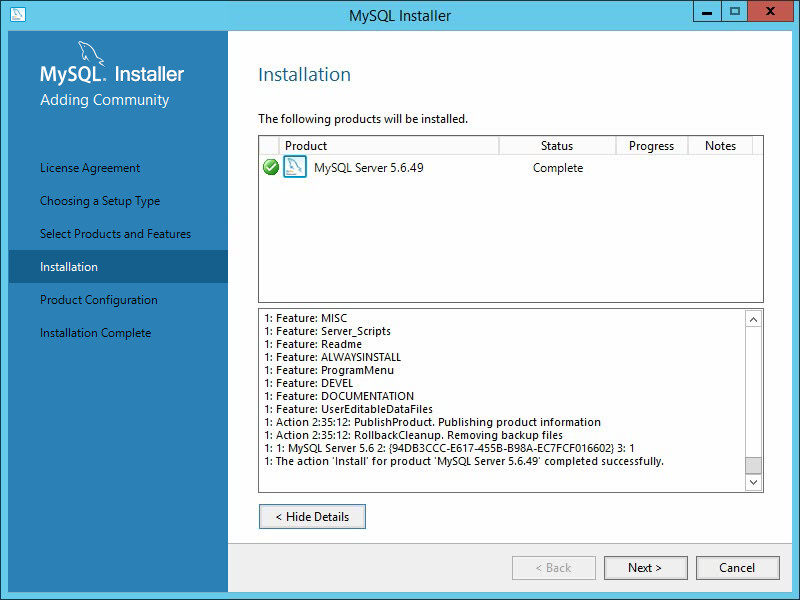Viewport: 800px width, 600px height.
Task: Click the Hide Details button
Action: (312, 517)
